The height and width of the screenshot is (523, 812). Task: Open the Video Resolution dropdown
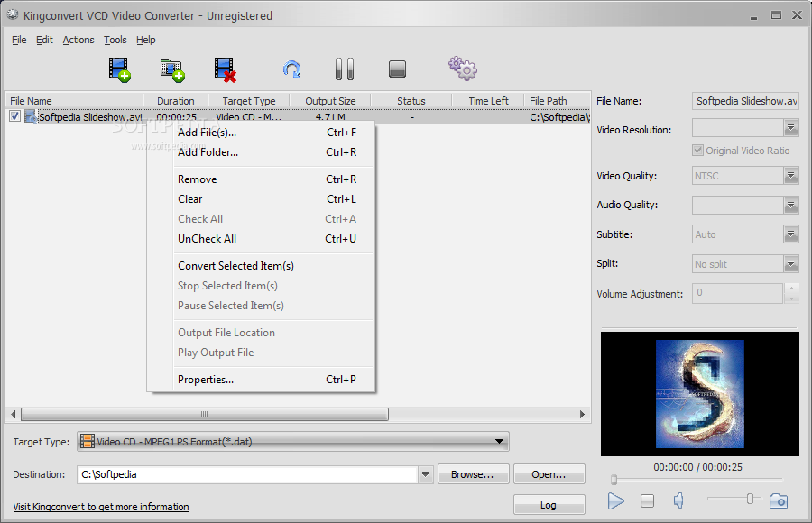(x=790, y=127)
